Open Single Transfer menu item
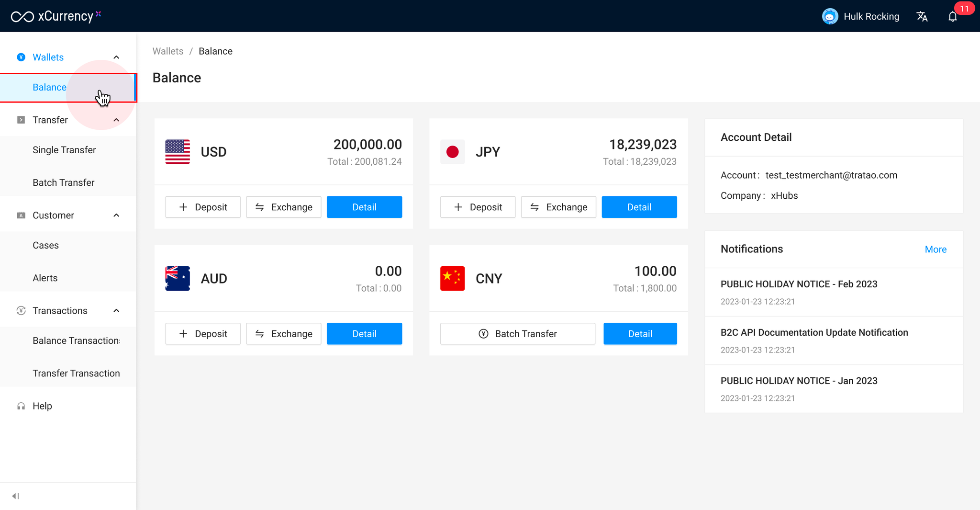The image size is (980, 510). click(x=68, y=150)
